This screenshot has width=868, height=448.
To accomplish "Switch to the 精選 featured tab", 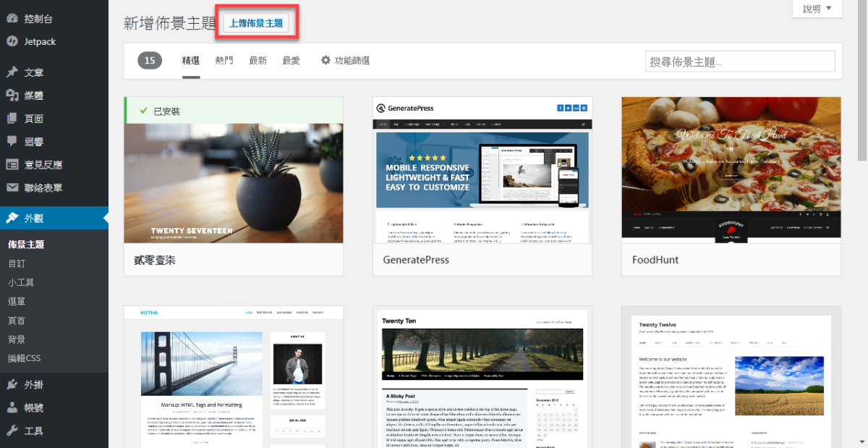I will [x=191, y=61].
